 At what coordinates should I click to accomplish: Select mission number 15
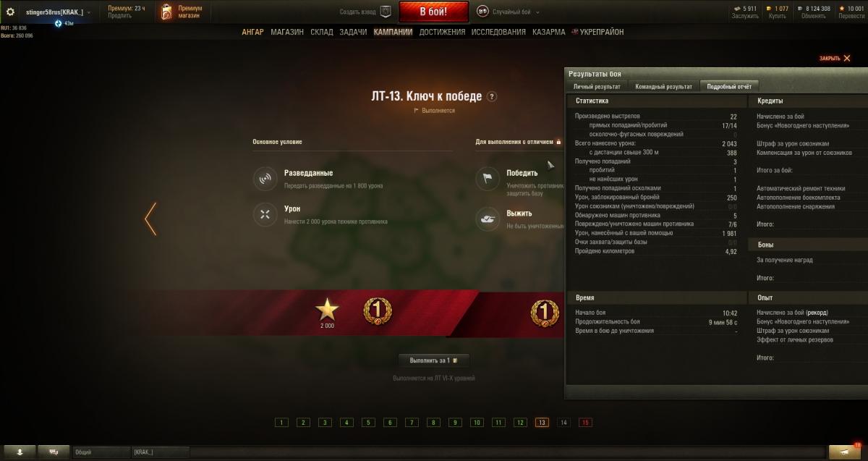(585, 423)
